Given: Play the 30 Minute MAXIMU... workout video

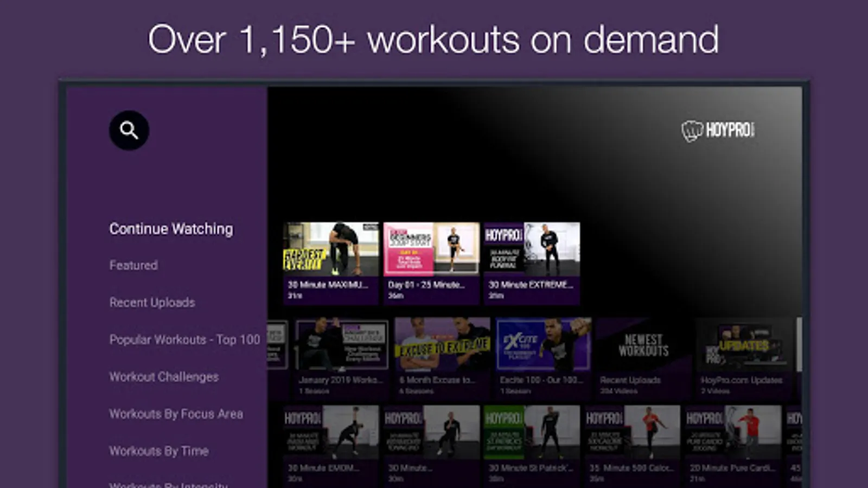Looking at the screenshot, I should click(x=331, y=263).
